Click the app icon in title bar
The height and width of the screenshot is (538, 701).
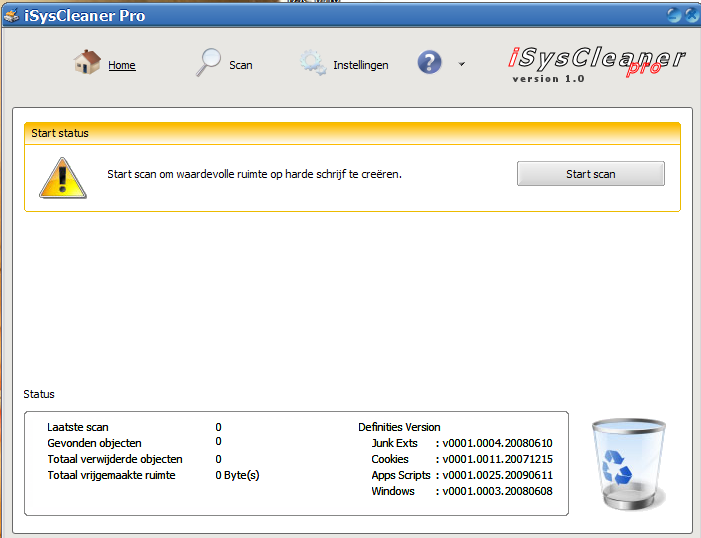[12, 15]
